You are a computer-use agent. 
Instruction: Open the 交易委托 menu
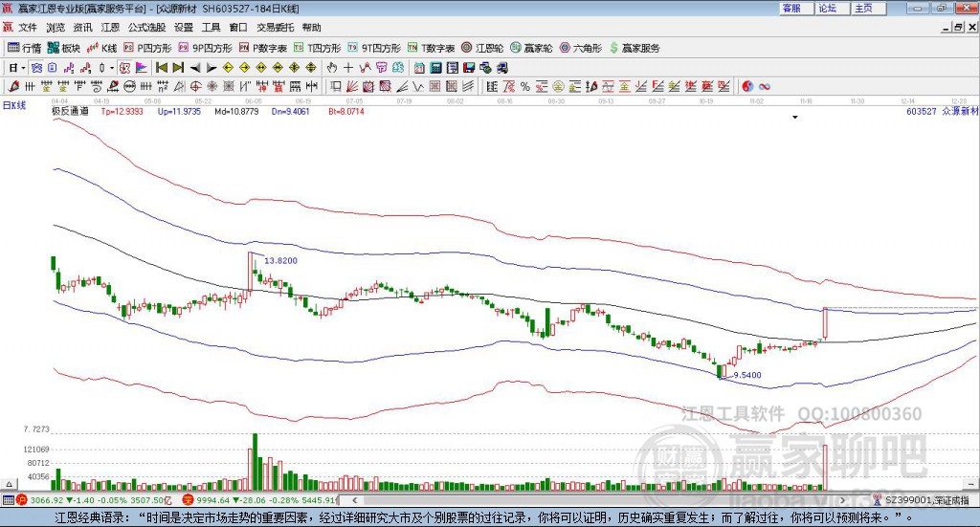276,28
